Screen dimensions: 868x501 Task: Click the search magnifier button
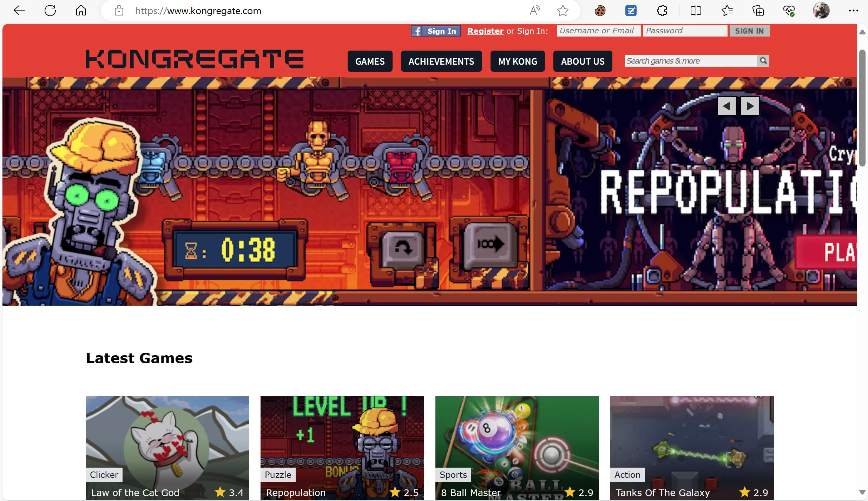(x=763, y=61)
